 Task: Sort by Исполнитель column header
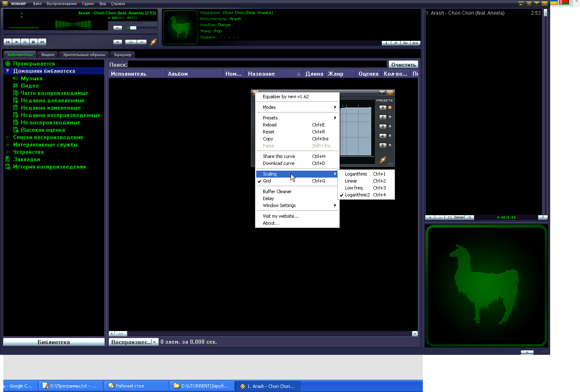pyautogui.click(x=137, y=74)
